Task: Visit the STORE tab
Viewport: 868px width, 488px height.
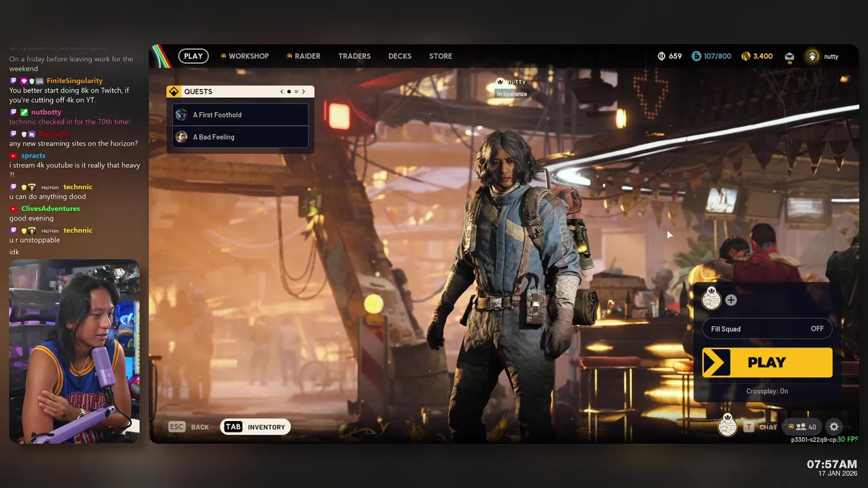Action: click(x=441, y=56)
